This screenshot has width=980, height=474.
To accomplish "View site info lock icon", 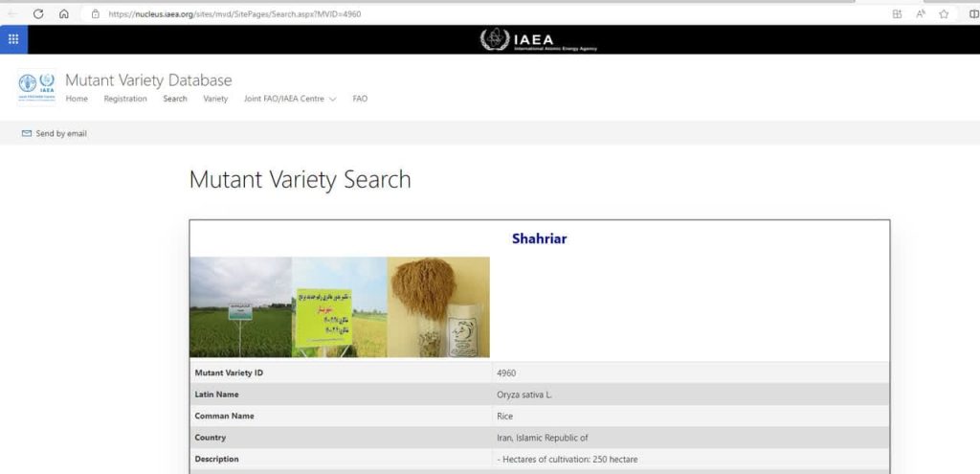I will (96, 13).
